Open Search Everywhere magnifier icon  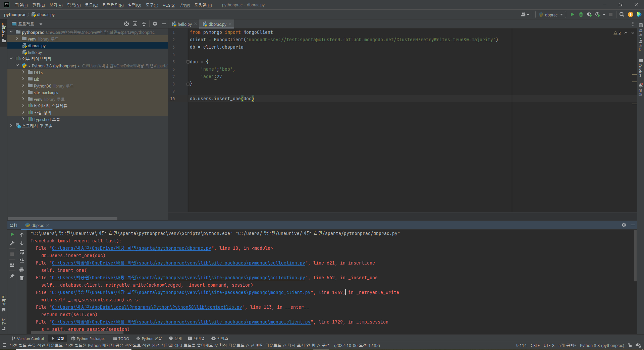622,14
